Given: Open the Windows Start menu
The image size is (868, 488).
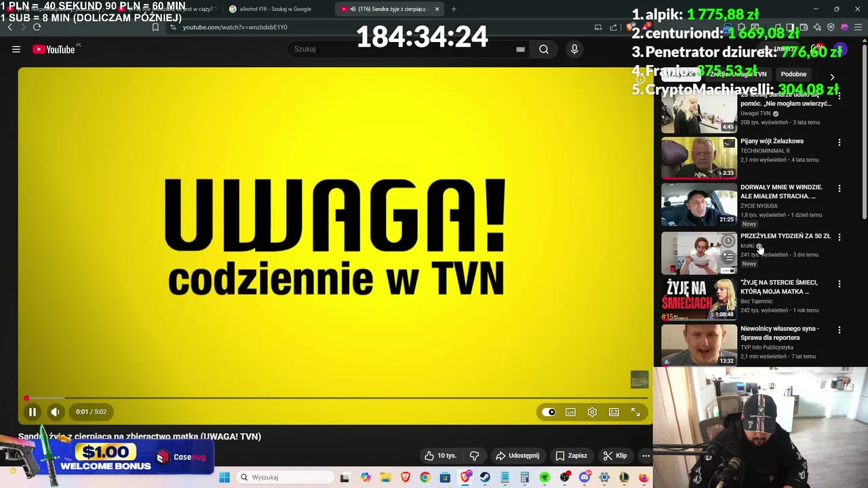Looking at the screenshot, I should pyautogui.click(x=224, y=477).
